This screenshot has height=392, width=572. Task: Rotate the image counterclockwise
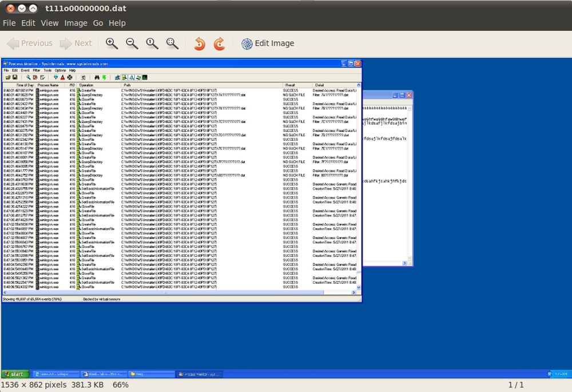coord(200,43)
